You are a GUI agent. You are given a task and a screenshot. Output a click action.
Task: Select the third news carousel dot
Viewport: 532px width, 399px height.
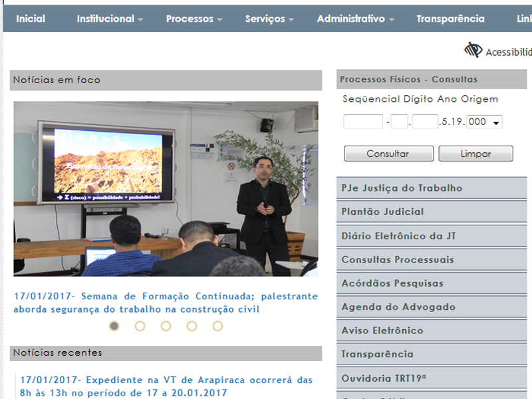(x=166, y=326)
